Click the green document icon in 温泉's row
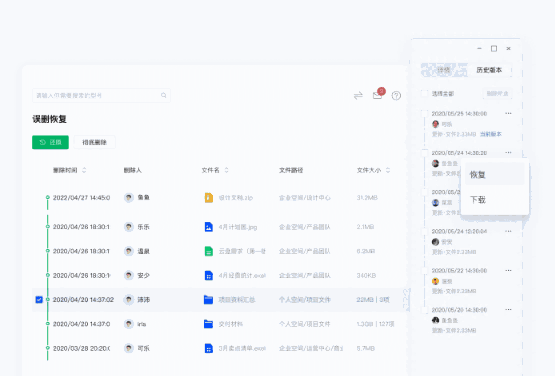Screen dimensions: 555x376 click(x=209, y=251)
